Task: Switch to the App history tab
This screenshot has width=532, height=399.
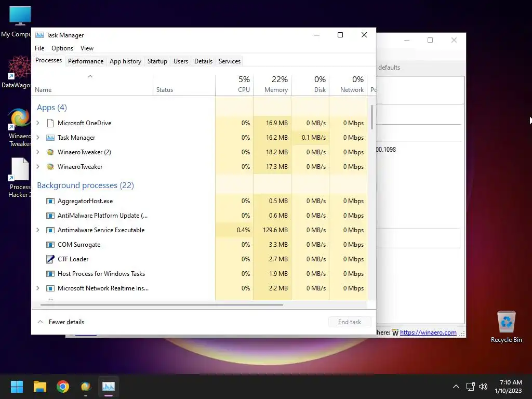Action: click(125, 61)
